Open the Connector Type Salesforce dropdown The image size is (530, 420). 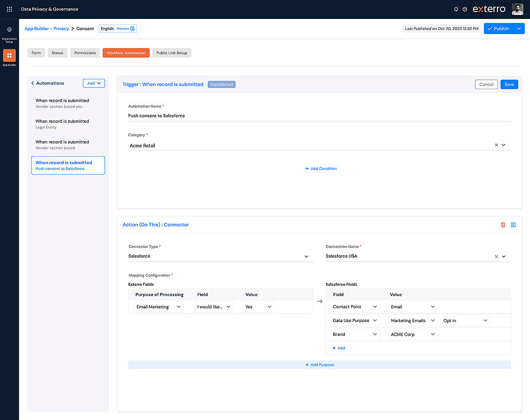point(221,256)
